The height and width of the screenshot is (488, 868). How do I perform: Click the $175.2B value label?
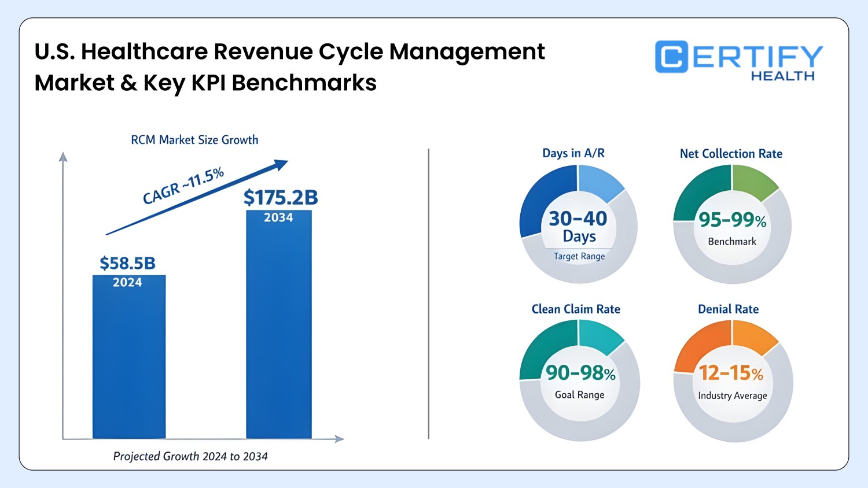click(x=280, y=198)
